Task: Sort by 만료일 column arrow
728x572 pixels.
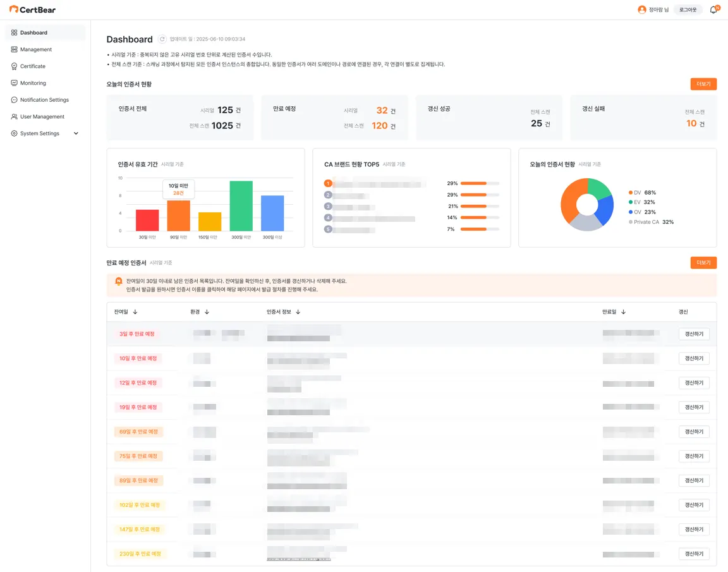Action: click(624, 312)
